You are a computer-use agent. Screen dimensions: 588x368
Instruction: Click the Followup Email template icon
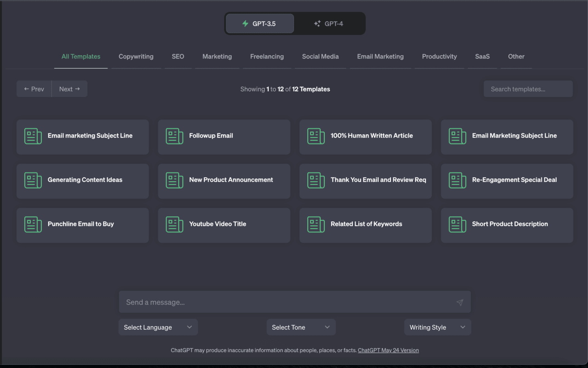(174, 136)
